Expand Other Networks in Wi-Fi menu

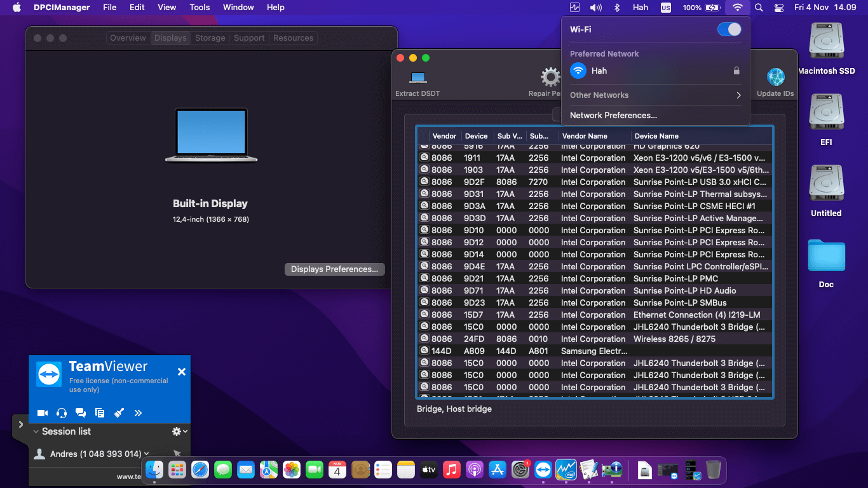(x=656, y=95)
